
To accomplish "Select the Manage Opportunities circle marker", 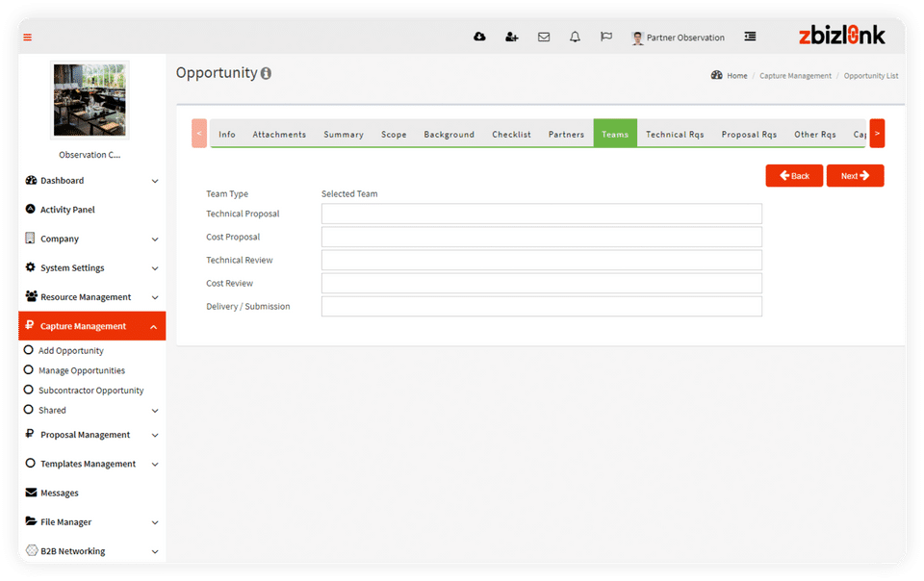I will [x=28, y=369].
